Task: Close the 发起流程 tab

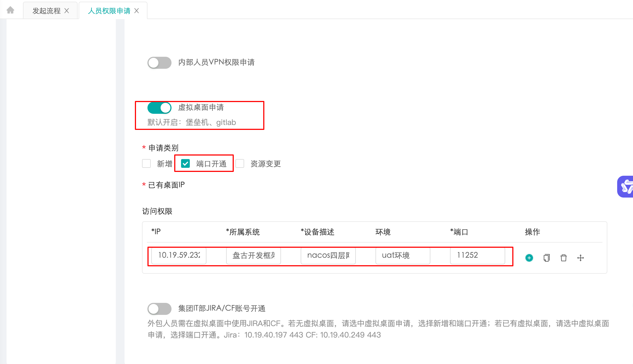Action: (67, 11)
